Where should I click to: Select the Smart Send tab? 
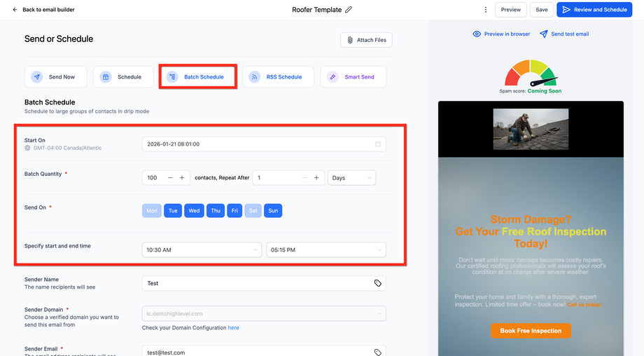[353, 77]
